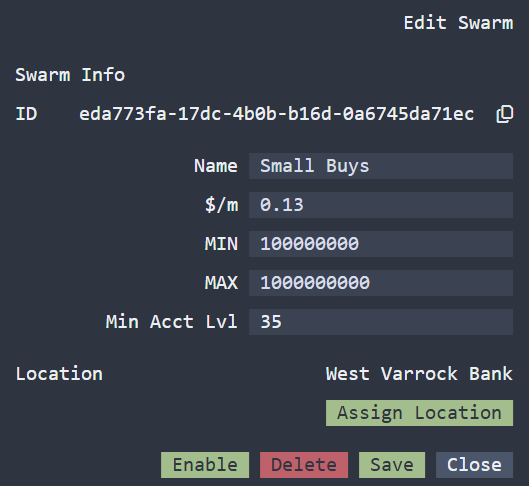Viewport: 529px width, 486px height.
Task: Copy the swarm ID to clipboard
Action: pyautogui.click(x=505, y=114)
